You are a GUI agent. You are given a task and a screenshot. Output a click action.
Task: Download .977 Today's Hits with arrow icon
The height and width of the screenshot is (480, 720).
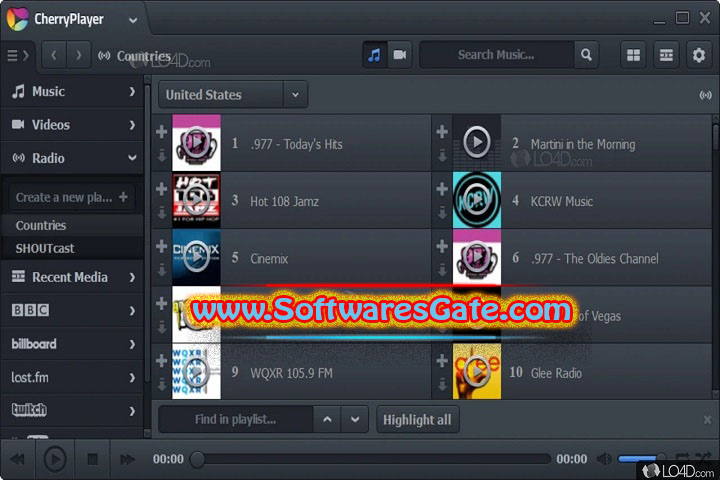click(x=162, y=156)
